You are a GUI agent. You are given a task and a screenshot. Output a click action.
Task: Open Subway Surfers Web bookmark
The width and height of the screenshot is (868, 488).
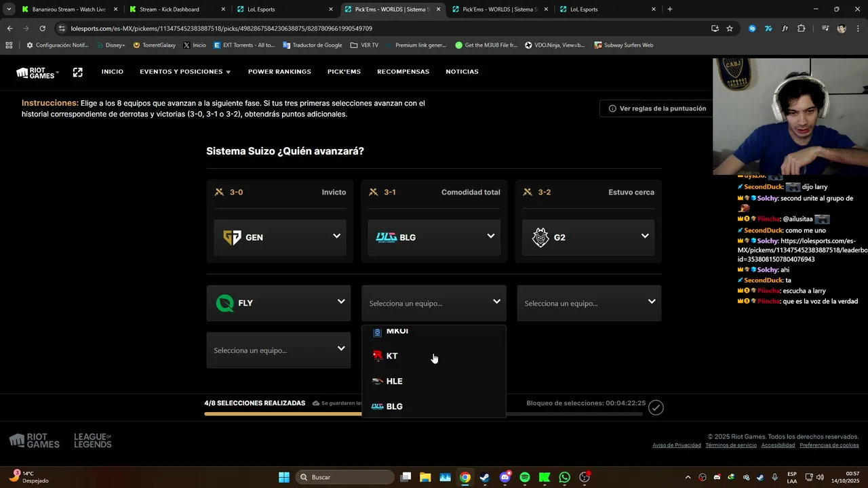coord(624,45)
